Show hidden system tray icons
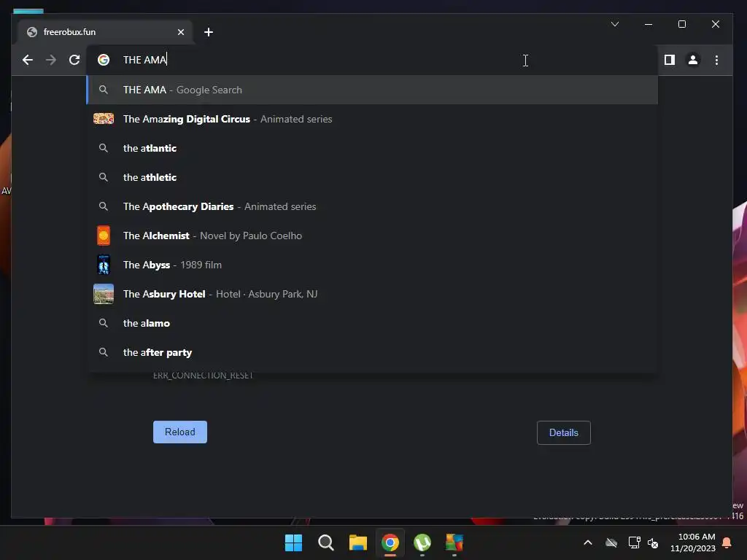 point(588,542)
